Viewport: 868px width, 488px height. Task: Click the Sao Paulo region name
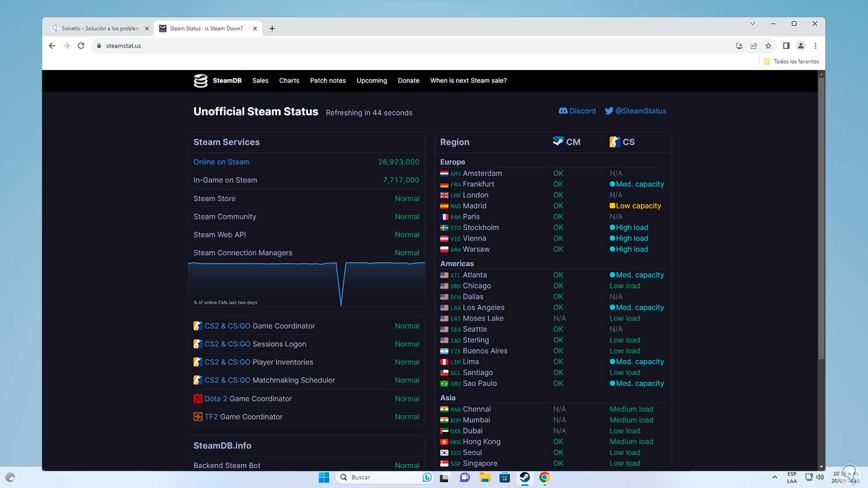[480, 383]
